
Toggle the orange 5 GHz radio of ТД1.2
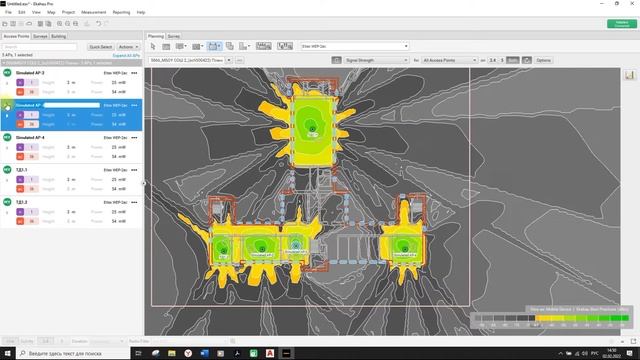click(x=20, y=221)
